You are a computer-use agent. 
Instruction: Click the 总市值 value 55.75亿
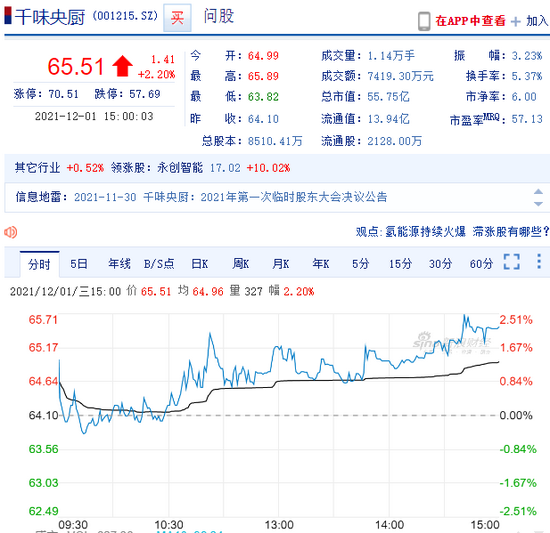coord(388,96)
